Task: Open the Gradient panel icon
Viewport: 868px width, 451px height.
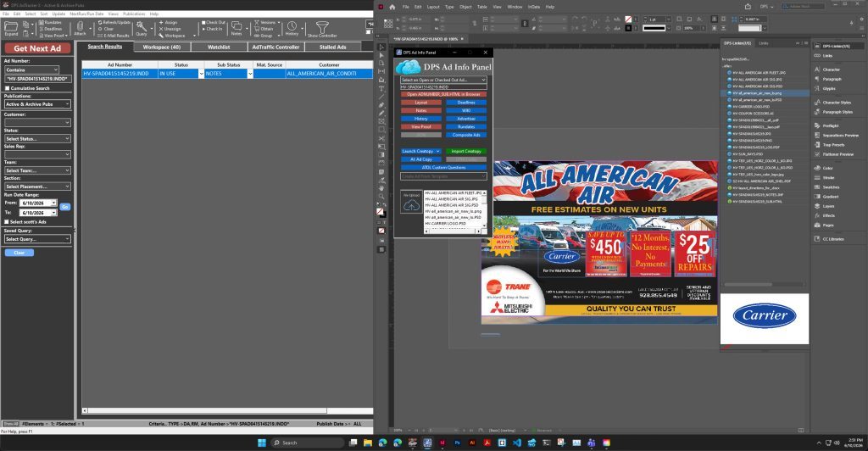Action: coord(817,197)
